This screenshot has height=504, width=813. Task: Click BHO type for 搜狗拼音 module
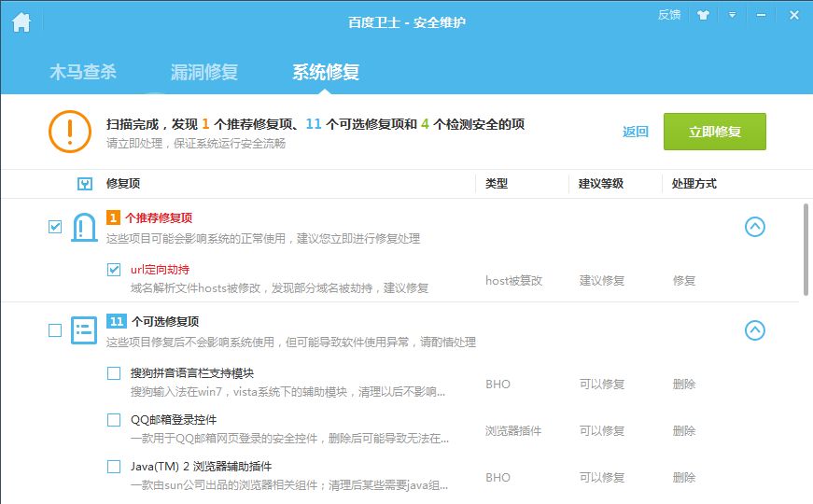(x=498, y=385)
